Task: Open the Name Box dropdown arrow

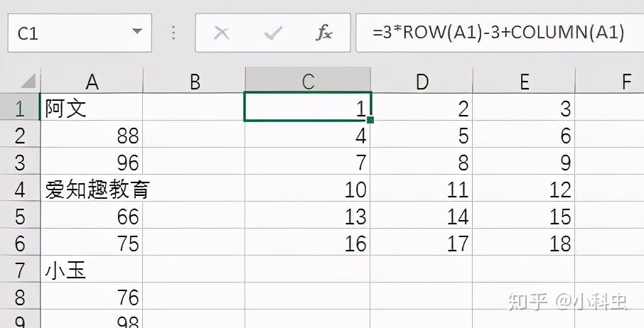Action: pos(137,31)
